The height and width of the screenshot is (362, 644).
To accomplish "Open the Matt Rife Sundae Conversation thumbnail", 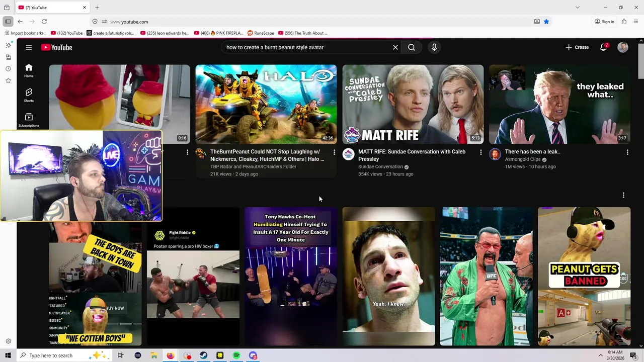I will point(413,104).
